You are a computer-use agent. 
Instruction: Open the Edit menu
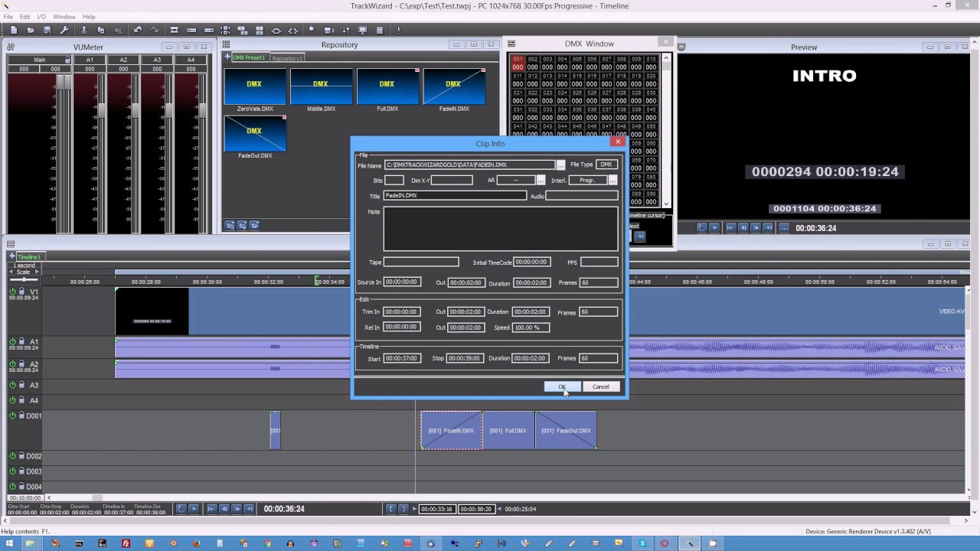25,17
